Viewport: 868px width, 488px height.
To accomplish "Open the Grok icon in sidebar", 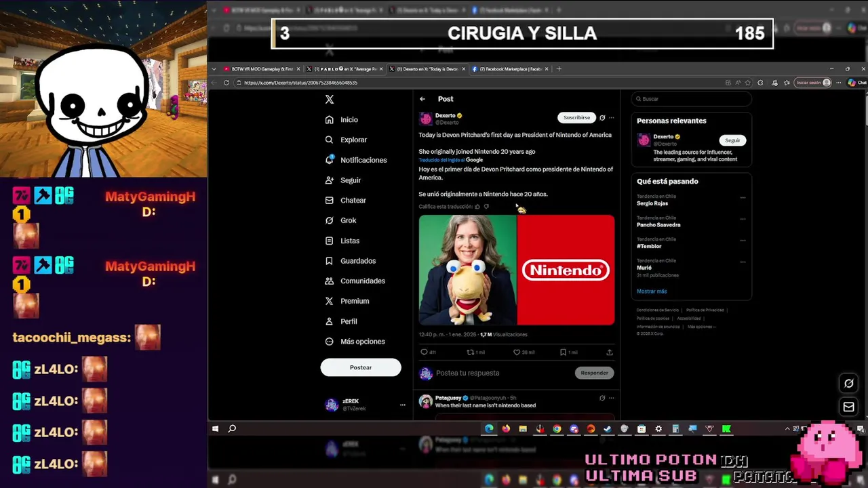I will pos(330,220).
